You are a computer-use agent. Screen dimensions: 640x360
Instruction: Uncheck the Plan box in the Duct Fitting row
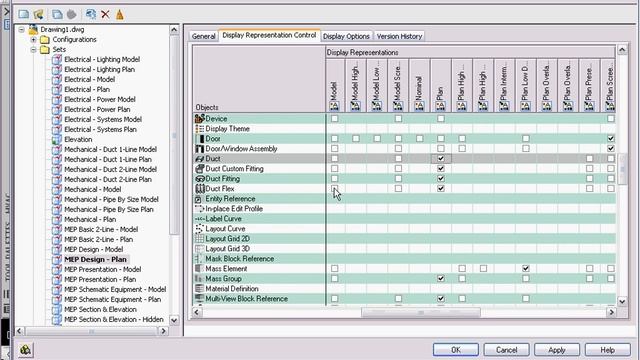click(441, 178)
